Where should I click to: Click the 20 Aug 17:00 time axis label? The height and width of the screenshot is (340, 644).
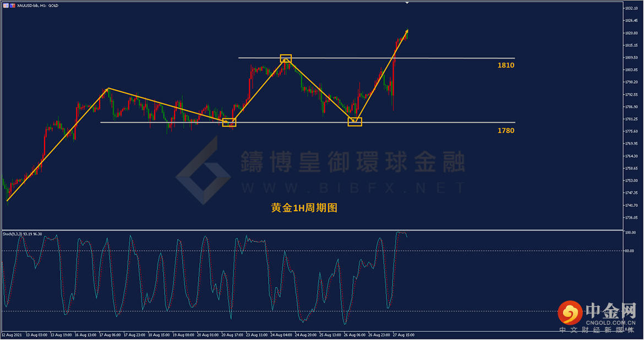click(232, 335)
